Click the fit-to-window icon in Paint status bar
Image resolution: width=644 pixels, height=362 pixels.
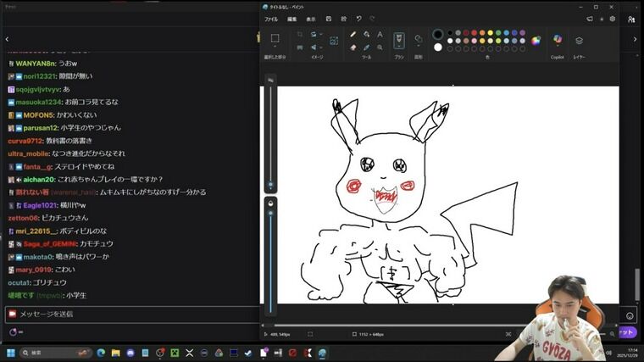(x=508, y=335)
